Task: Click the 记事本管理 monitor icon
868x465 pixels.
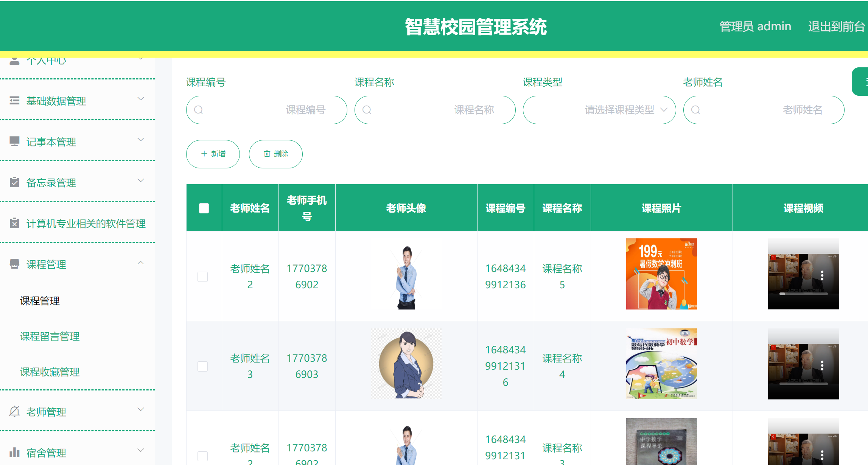Action: point(14,141)
